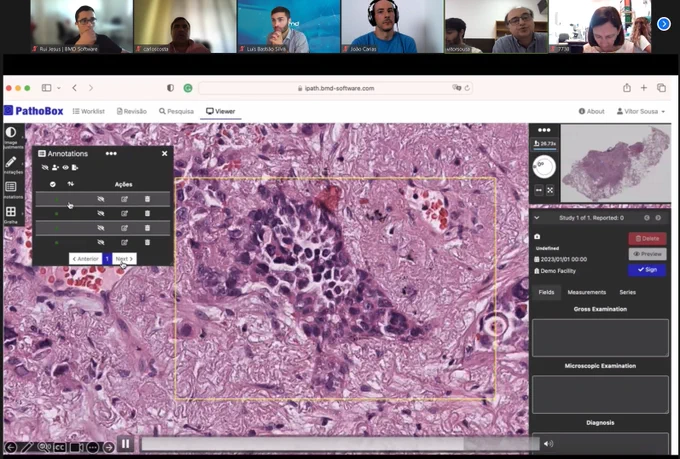
Task: Toggle visibility of second annotation row
Action: [x=101, y=213]
